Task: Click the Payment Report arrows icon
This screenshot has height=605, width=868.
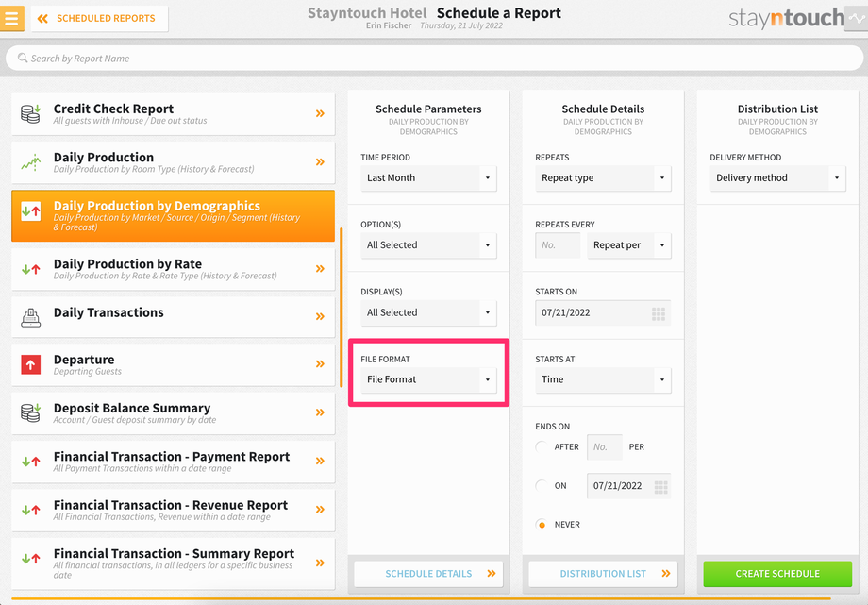Action: click(x=31, y=461)
